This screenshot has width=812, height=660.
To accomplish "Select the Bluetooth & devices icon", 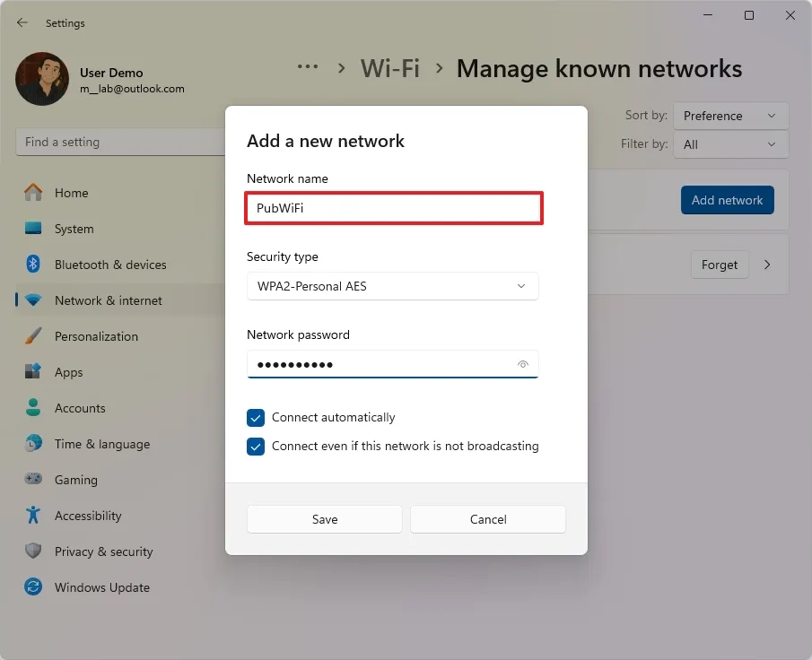I will tap(32, 265).
